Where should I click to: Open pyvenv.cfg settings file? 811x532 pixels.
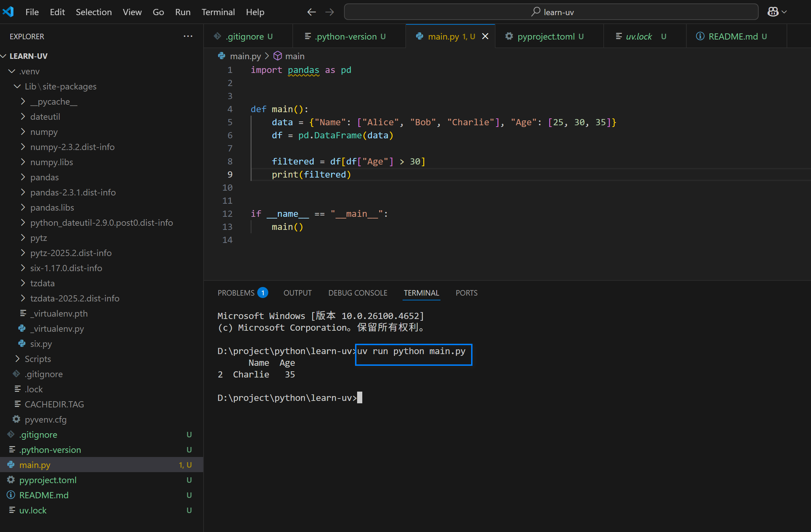click(x=102, y=419)
